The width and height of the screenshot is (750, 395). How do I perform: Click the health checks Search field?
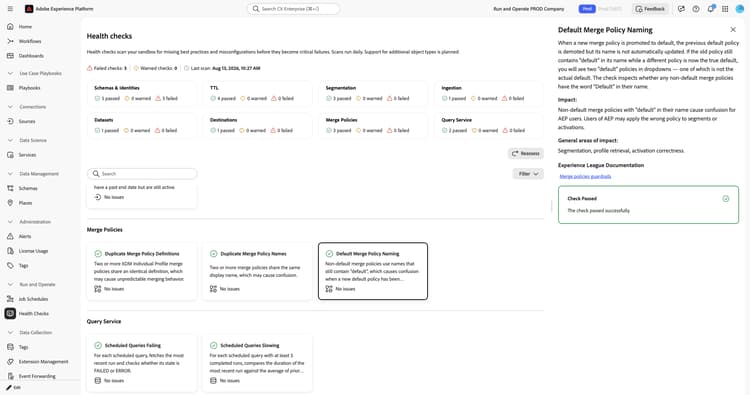pyautogui.click(x=142, y=174)
